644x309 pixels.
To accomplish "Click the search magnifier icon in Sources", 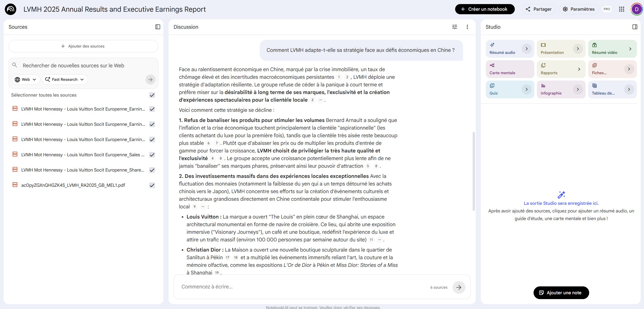I will 15,65.
